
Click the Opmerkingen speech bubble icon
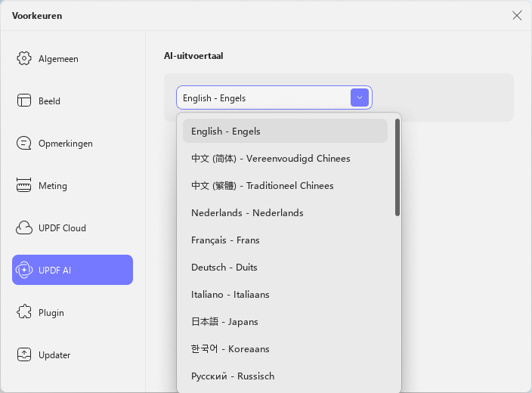pyautogui.click(x=23, y=143)
